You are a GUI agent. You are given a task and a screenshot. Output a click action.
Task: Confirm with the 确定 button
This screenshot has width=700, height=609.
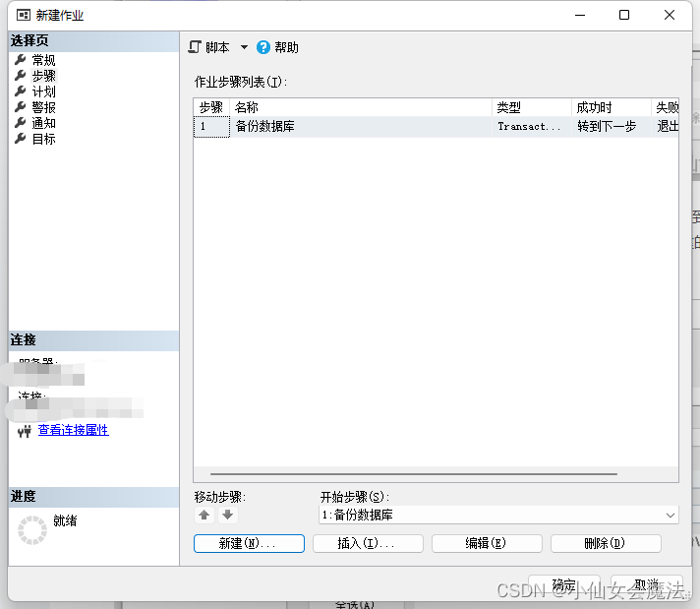(x=564, y=584)
